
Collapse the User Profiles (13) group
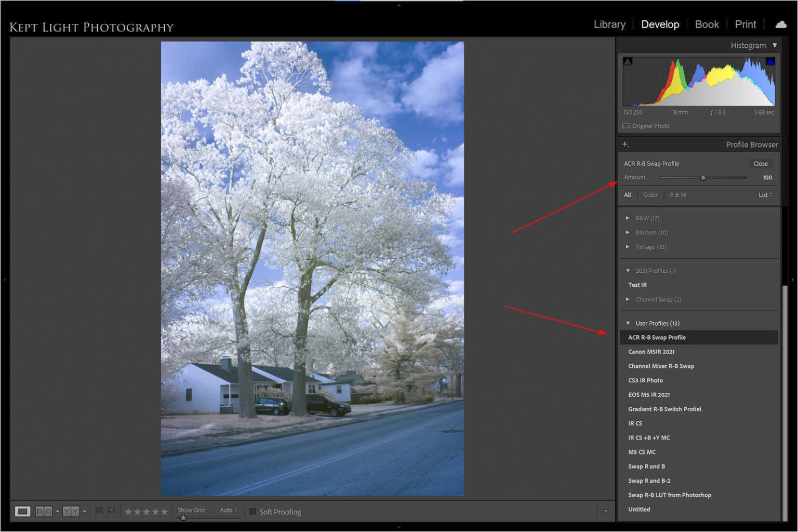point(628,323)
